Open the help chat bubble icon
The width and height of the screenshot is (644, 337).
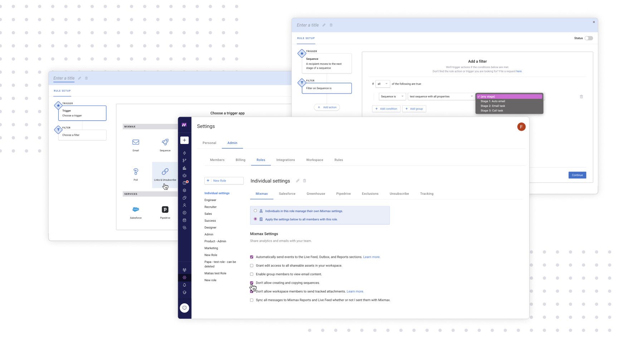click(184, 308)
